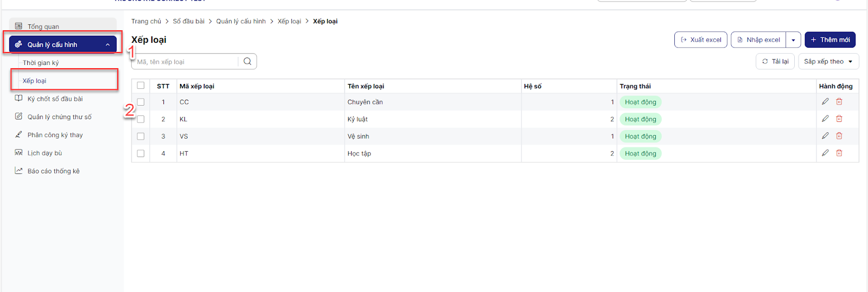Click the Tải lại reload button

tap(775, 62)
